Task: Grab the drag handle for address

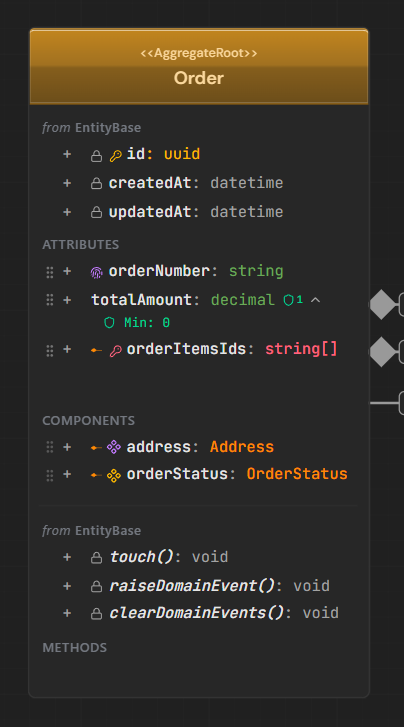Action: pos(50,447)
